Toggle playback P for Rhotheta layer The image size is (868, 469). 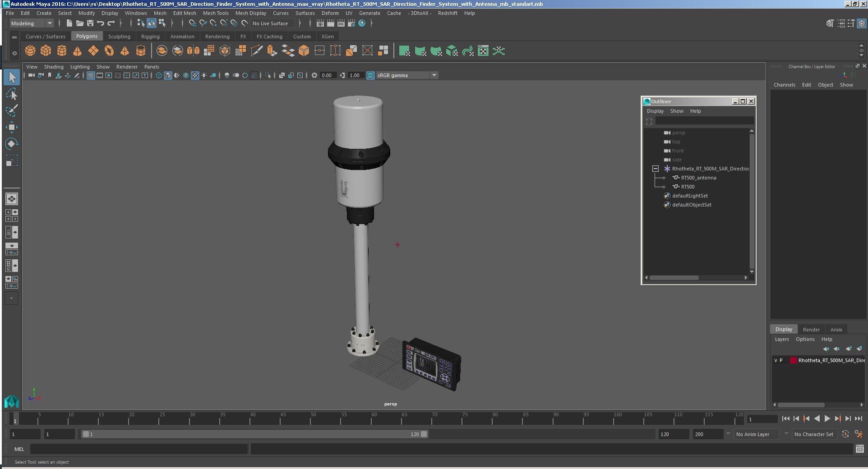781,360
